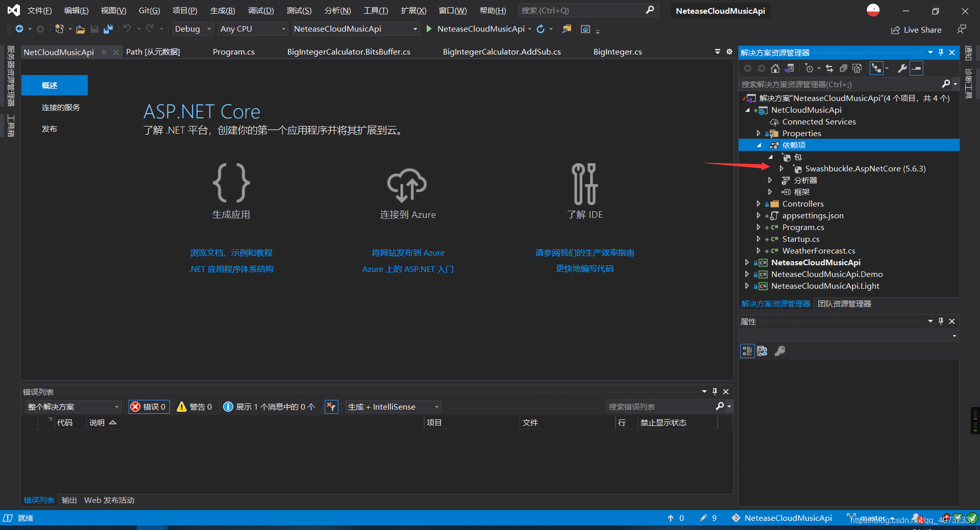Click the Categorized view icon in Properties panel
980x530 pixels.
point(747,351)
